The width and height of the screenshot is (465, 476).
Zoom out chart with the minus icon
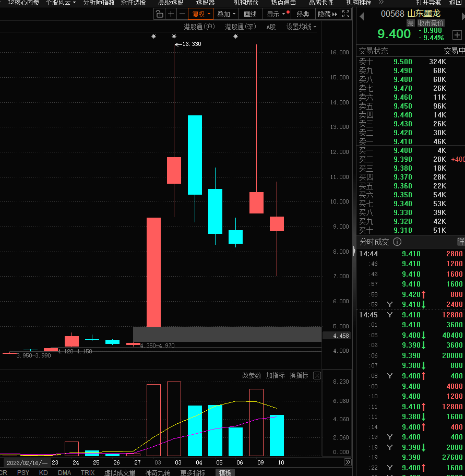pos(182,15)
